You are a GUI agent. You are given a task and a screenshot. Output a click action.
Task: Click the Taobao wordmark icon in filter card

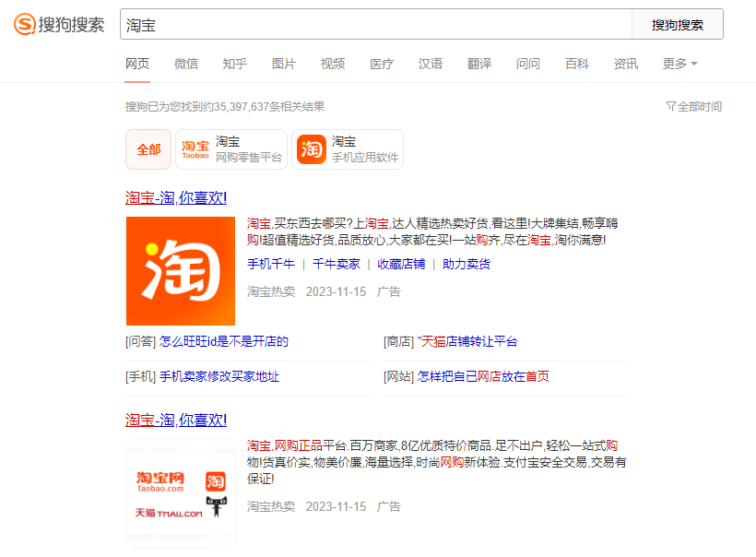coord(195,149)
